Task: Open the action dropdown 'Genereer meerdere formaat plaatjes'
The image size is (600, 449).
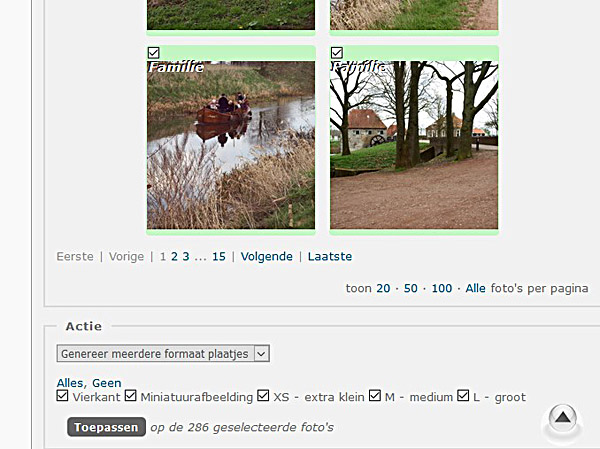Action: click(163, 353)
